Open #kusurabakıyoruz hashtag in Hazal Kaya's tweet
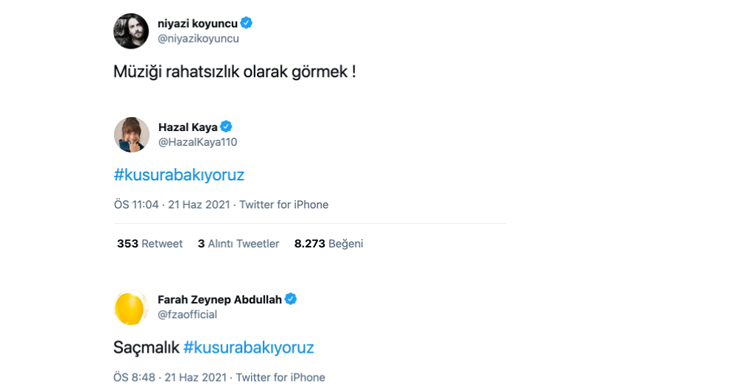Screen dimensions: 750x390 (x=179, y=175)
